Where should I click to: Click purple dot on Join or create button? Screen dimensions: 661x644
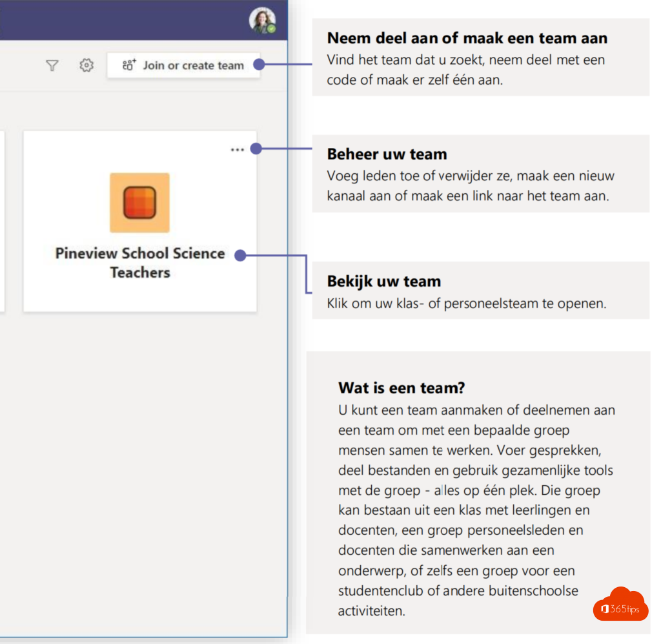259,64
